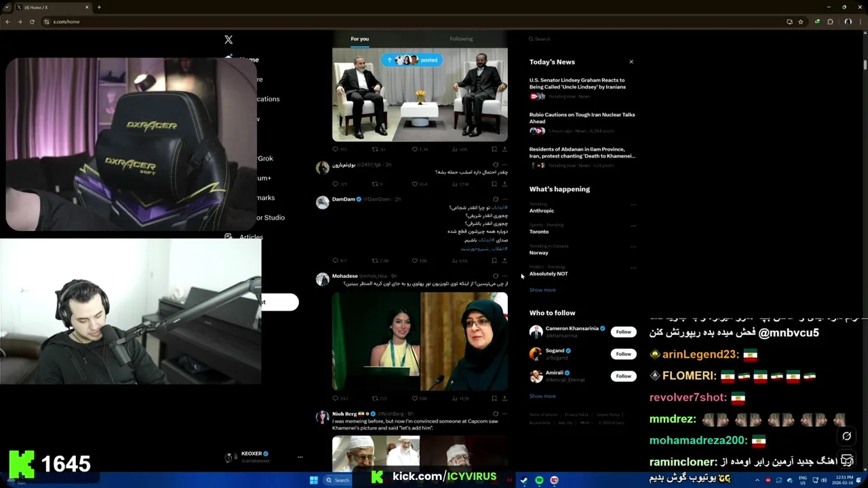
Task: Show new posts via posted pill
Action: (x=412, y=60)
